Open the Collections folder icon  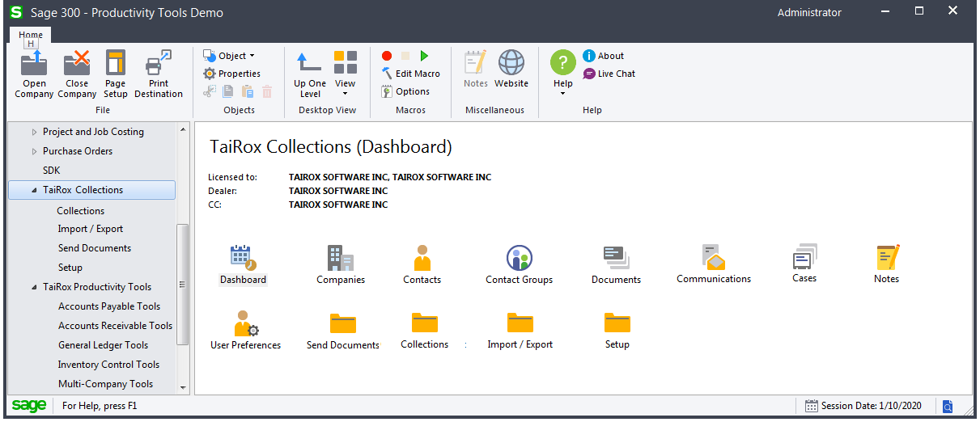coord(425,323)
